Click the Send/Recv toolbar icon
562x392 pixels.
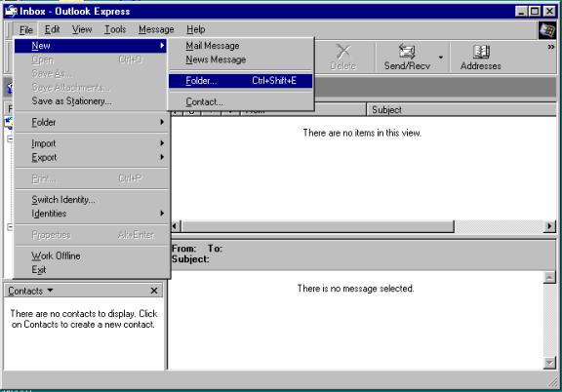click(x=407, y=57)
